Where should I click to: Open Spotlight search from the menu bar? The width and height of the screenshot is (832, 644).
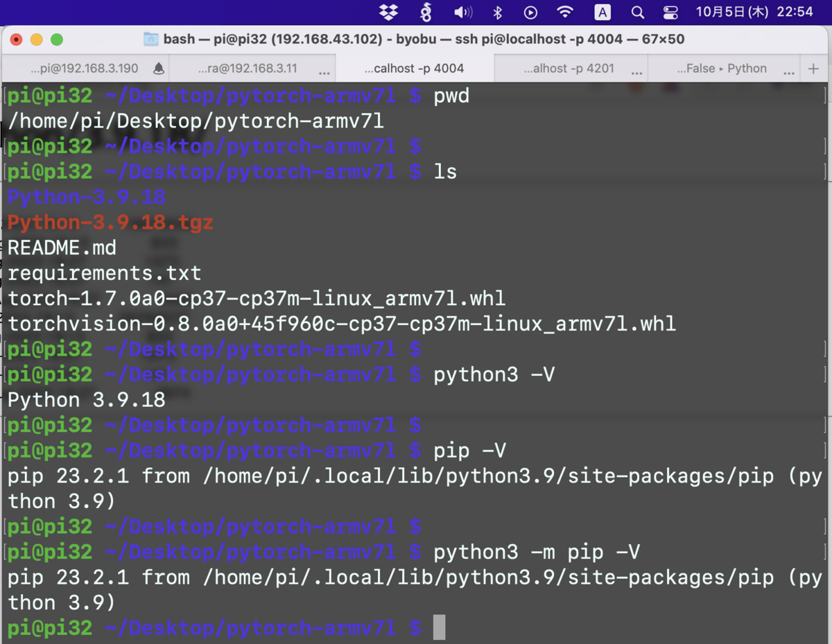(x=637, y=12)
